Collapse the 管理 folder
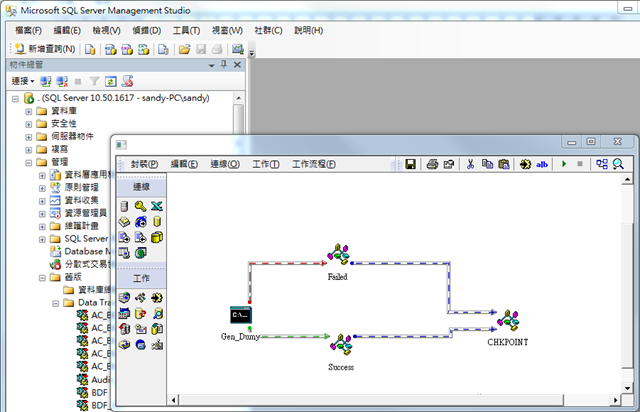This screenshot has height=412, width=640. click(29, 163)
